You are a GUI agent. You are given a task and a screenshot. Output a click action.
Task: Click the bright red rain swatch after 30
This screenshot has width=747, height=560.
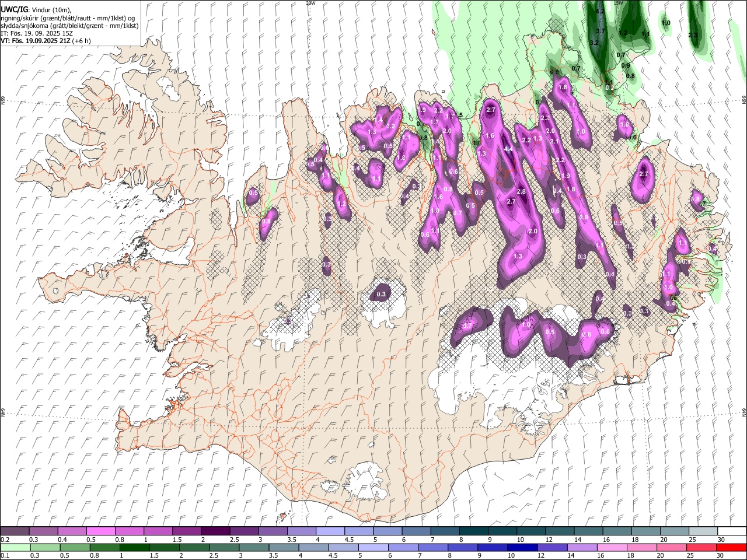coord(732,547)
